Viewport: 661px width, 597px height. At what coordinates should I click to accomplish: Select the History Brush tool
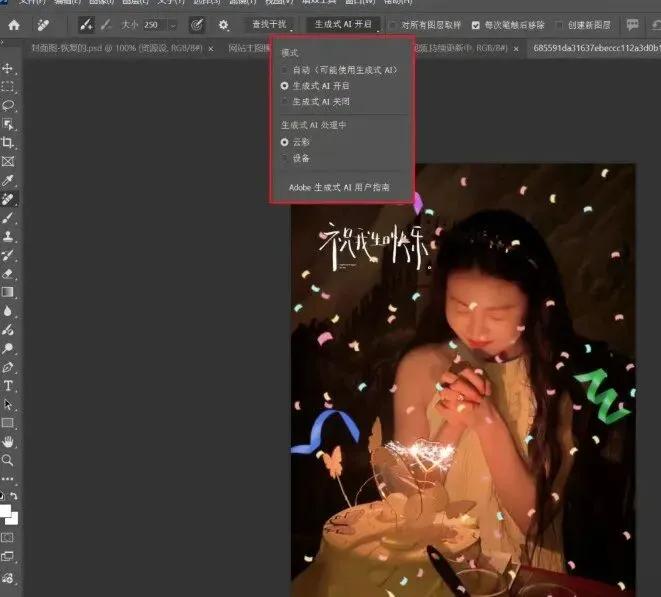pos(8,255)
